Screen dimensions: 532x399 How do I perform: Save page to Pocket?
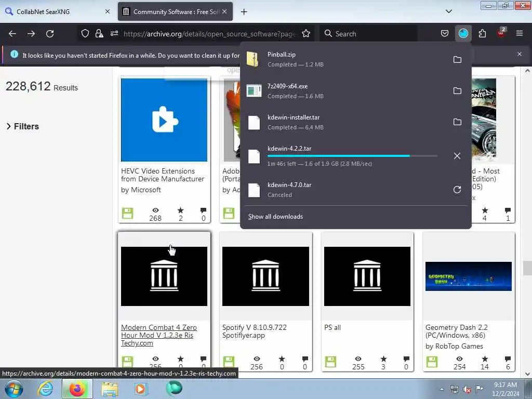(445, 33)
